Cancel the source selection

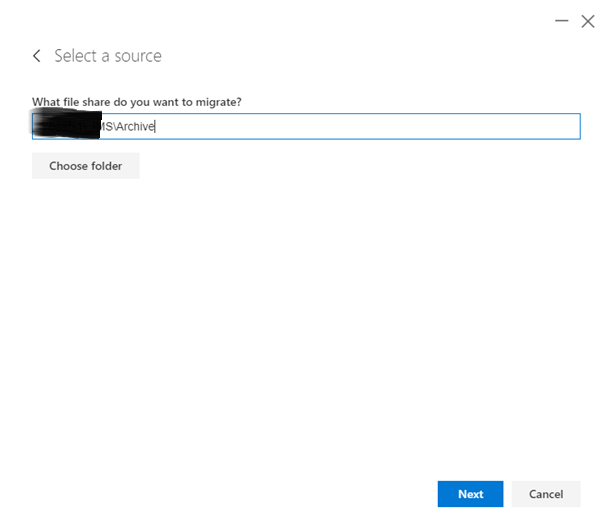pos(546,494)
